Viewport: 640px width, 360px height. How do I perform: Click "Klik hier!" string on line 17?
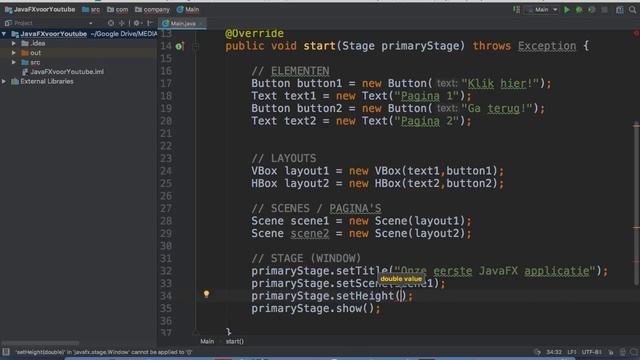point(500,84)
